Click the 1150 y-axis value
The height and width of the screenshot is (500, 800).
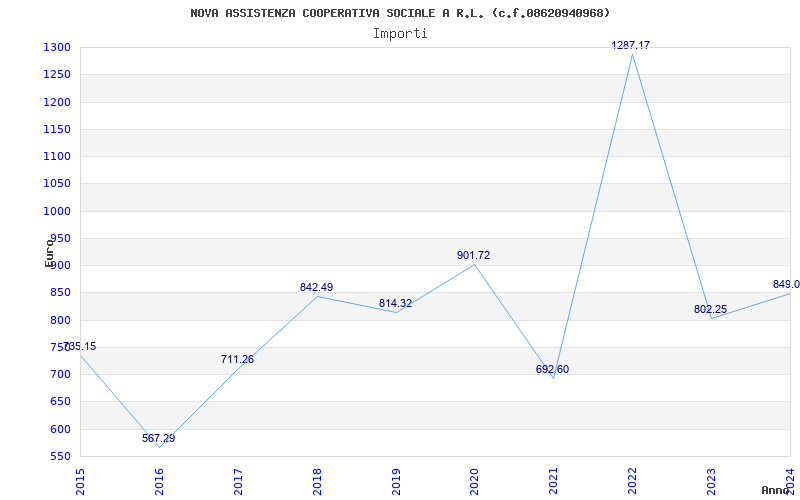(57, 130)
